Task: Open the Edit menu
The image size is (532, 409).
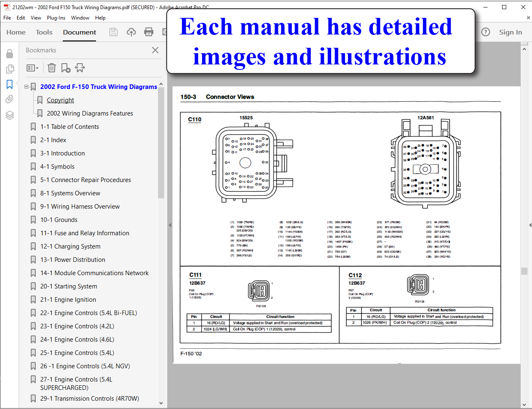Action: point(21,18)
